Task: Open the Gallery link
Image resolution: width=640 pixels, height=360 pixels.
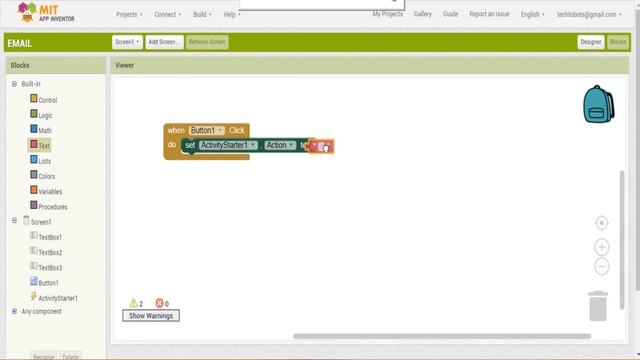Action: click(x=422, y=14)
